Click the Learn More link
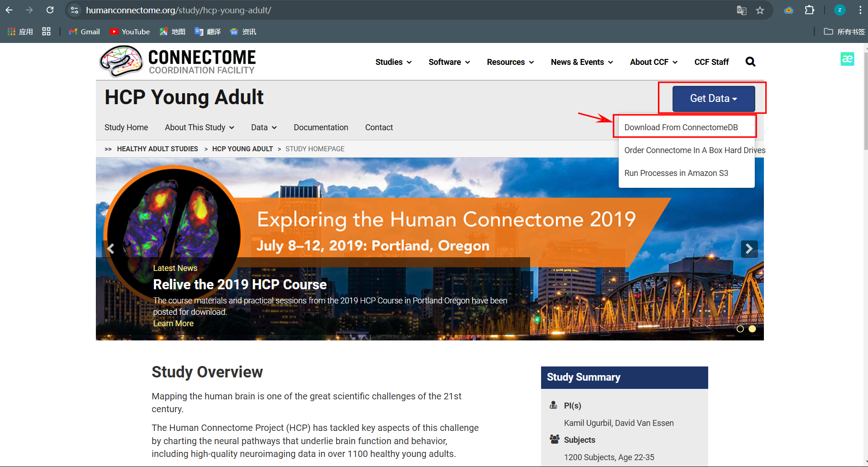 click(x=173, y=323)
